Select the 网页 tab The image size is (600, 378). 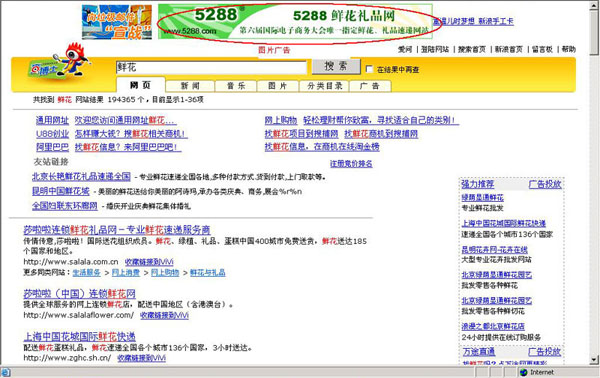coord(140,85)
